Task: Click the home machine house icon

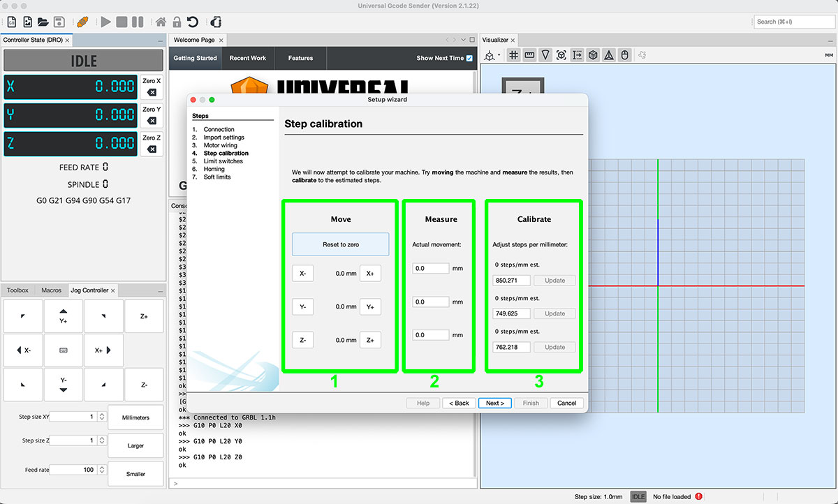Action: (161, 22)
